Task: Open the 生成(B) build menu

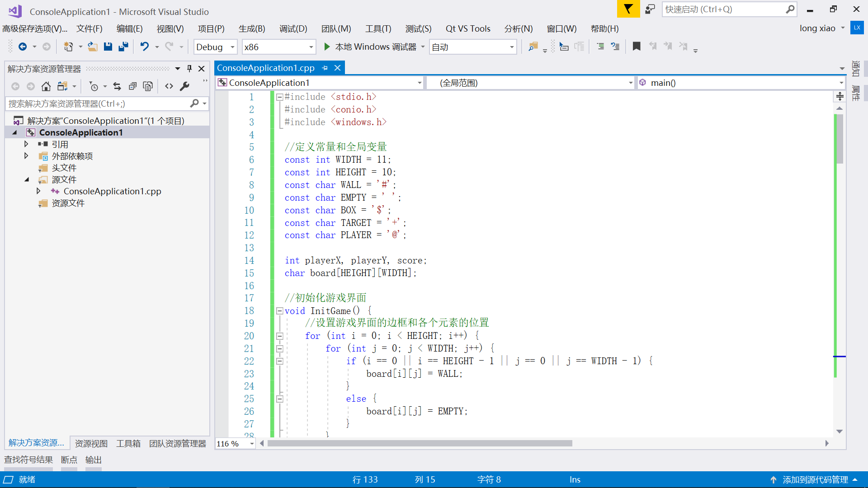Action: [251, 29]
